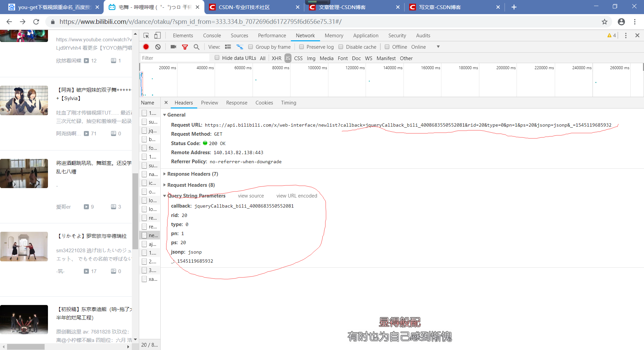Viewport: 644px width, 350px height.
Task: Click view source link
Action: tap(251, 195)
